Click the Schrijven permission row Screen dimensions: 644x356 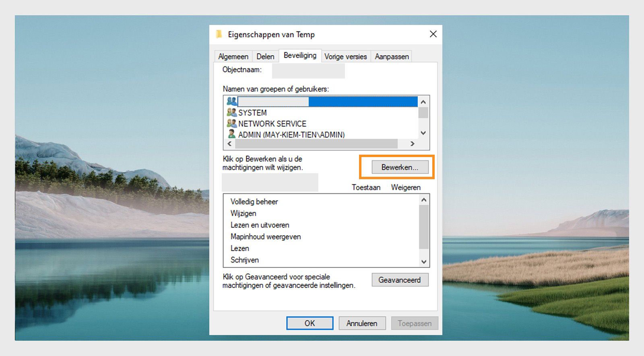click(x=244, y=260)
